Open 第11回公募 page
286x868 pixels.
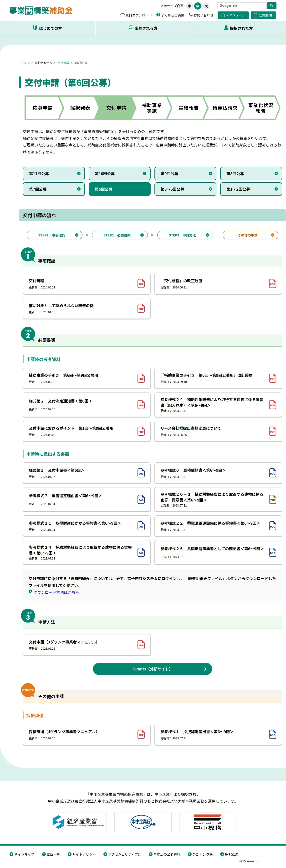click(54, 173)
